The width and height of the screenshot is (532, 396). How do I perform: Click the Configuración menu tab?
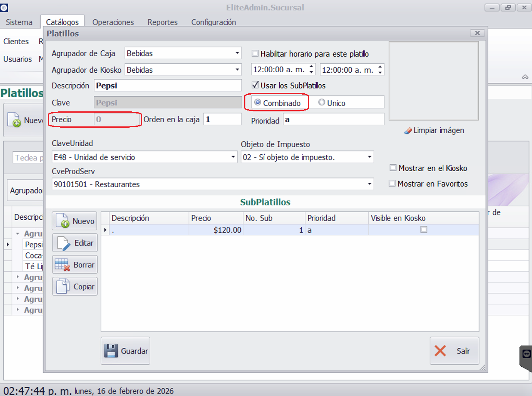213,22
